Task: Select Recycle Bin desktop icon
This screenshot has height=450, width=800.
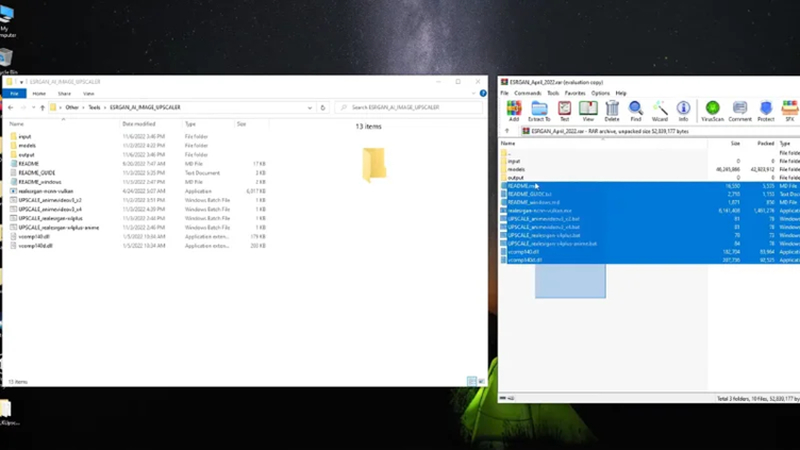Action: (7, 61)
